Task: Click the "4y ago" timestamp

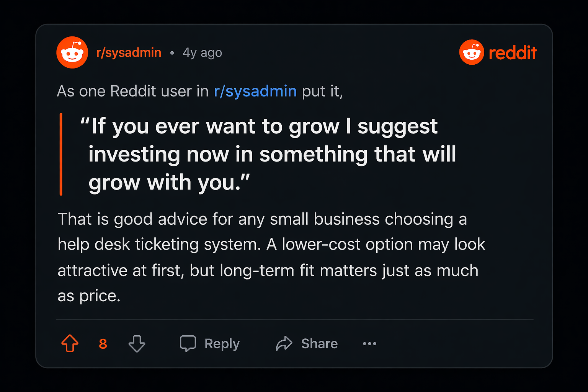Action: [x=202, y=52]
